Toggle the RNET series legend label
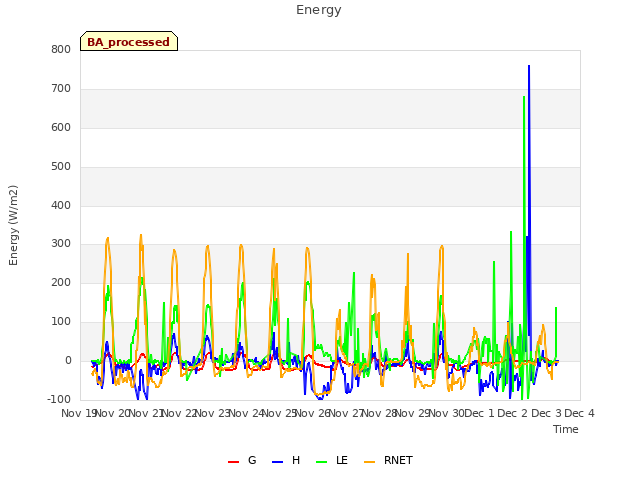640x480 pixels. click(398, 460)
